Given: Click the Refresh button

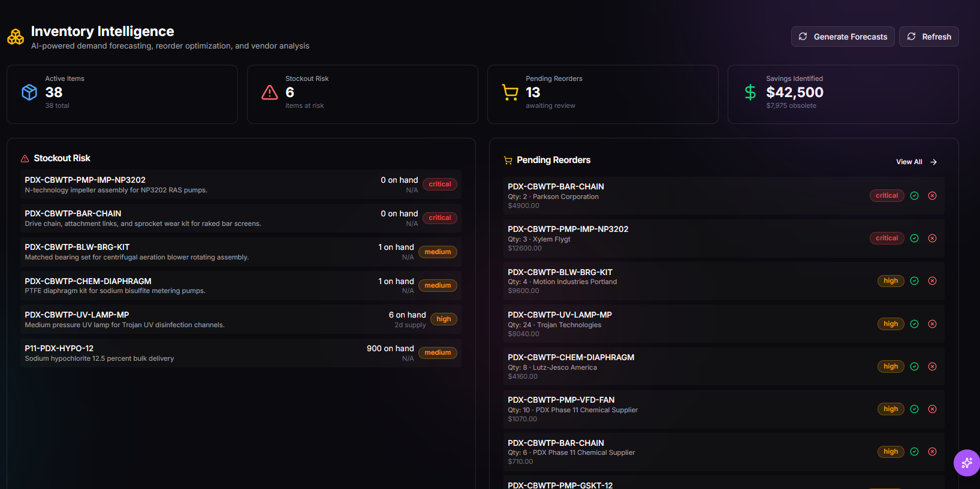Looking at the screenshot, I should [929, 37].
